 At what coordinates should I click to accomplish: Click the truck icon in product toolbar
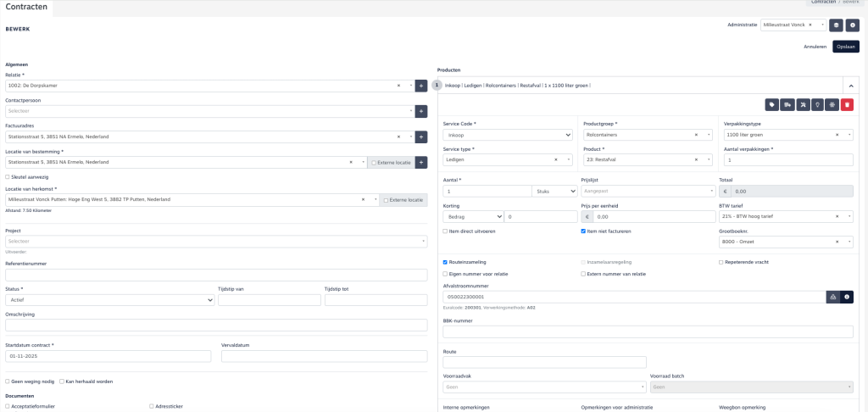(x=787, y=104)
